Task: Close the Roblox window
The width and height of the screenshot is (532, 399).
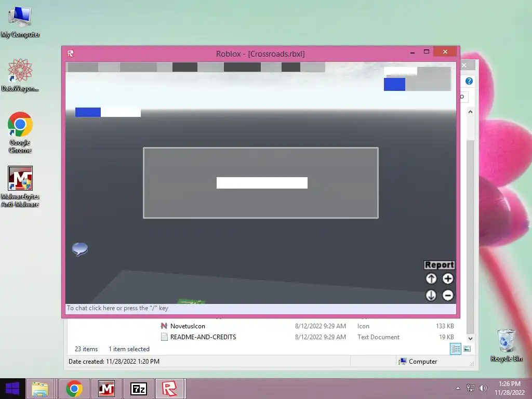Action: tap(445, 51)
